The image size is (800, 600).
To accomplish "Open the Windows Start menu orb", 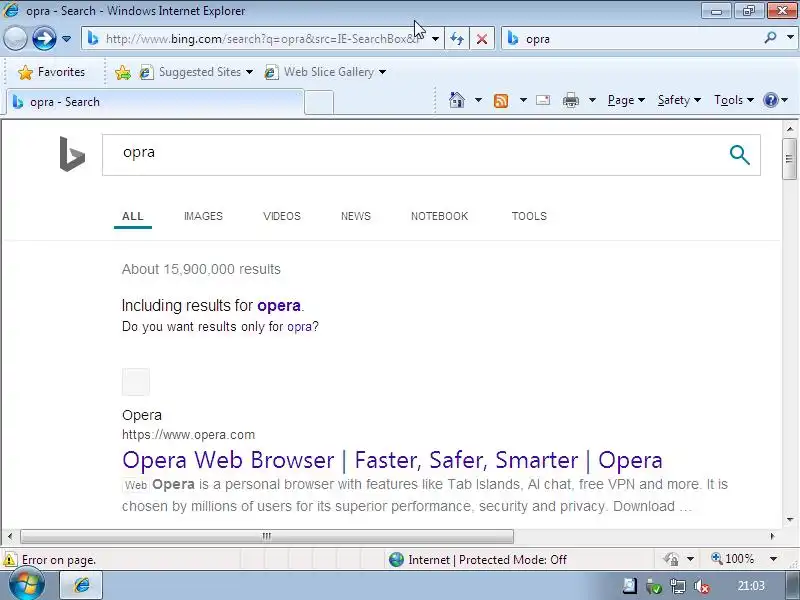I will pyautogui.click(x=27, y=585).
